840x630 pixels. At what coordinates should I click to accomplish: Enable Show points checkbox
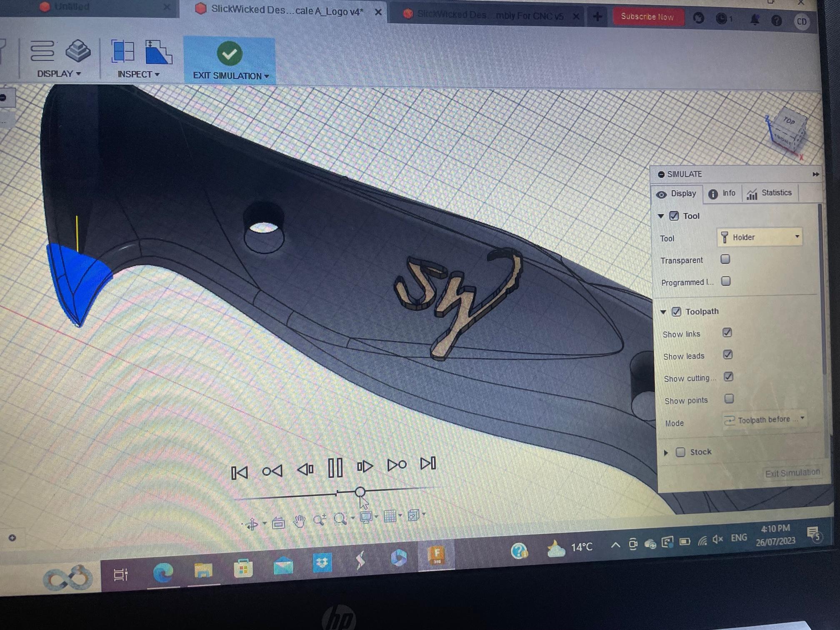729,399
